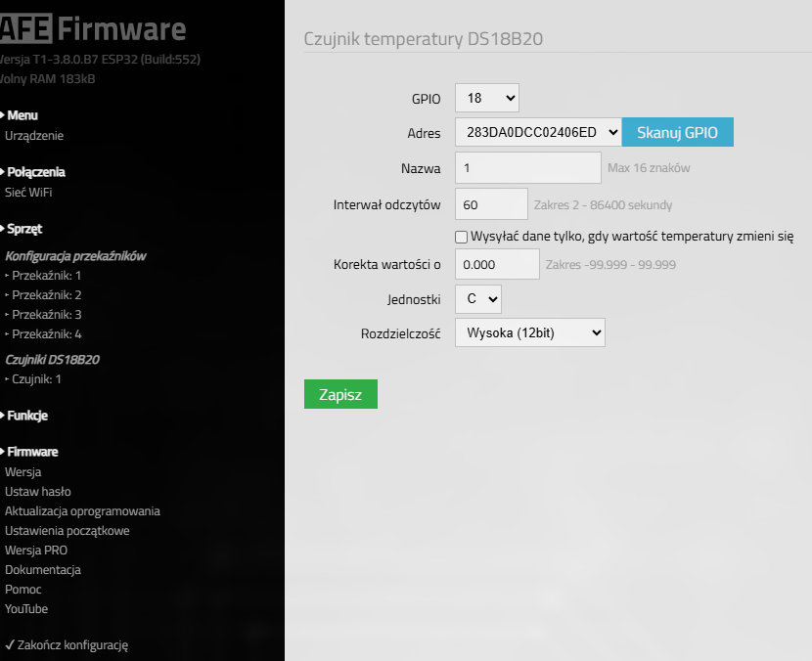Enable sending data only when temperature changes
Image resolution: width=812 pixels, height=661 pixels.
coord(461,236)
